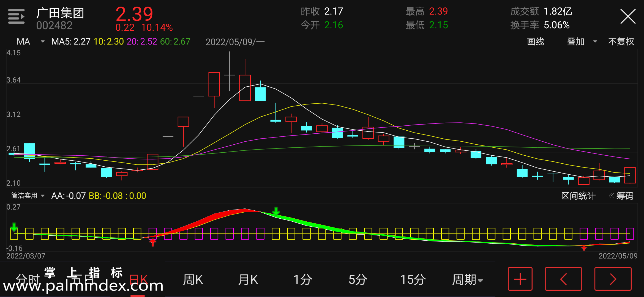Viewport: 644px width, 297px height.
Task: Click the 今开 2.16 value
Action: pyautogui.click(x=322, y=25)
